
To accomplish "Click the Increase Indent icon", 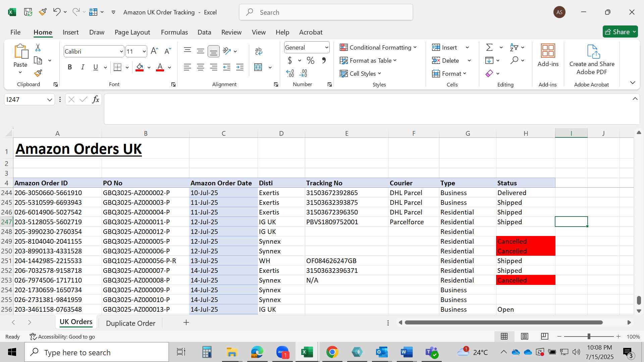I will [240, 67].
